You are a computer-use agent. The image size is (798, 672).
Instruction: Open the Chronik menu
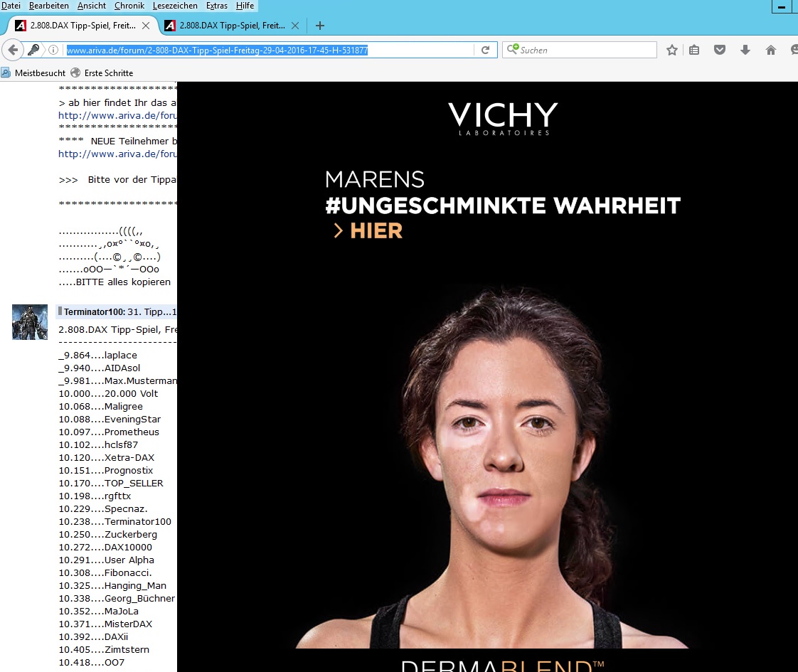[x=129, y=6]
